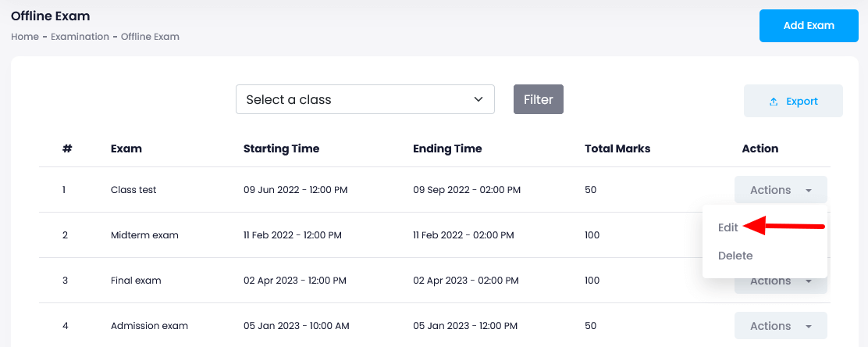Screen dimensions: 868x347
Task: Open Examination breadcrumb link
Action: pos(80,37)
